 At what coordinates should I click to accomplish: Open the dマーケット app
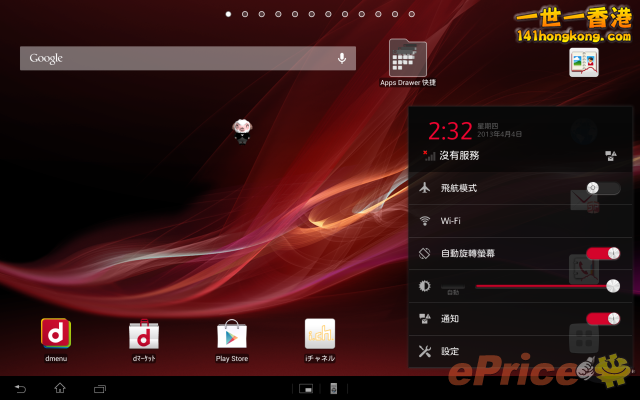pos(143,335)
